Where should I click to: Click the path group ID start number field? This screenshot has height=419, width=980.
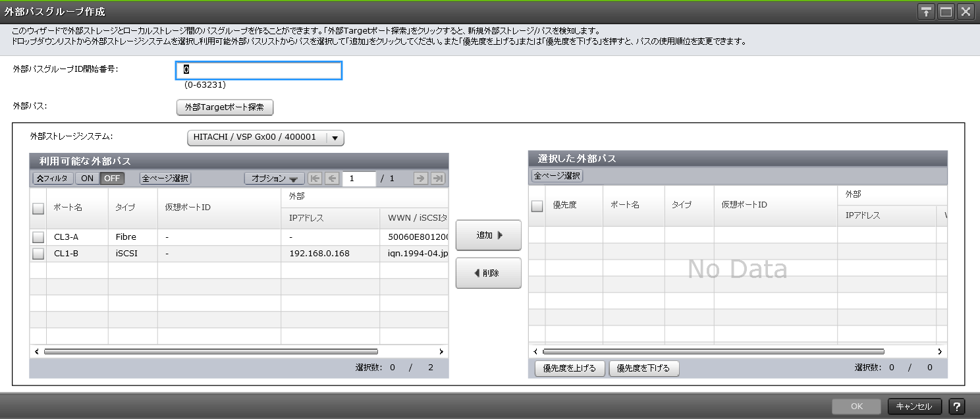[258, 70]
